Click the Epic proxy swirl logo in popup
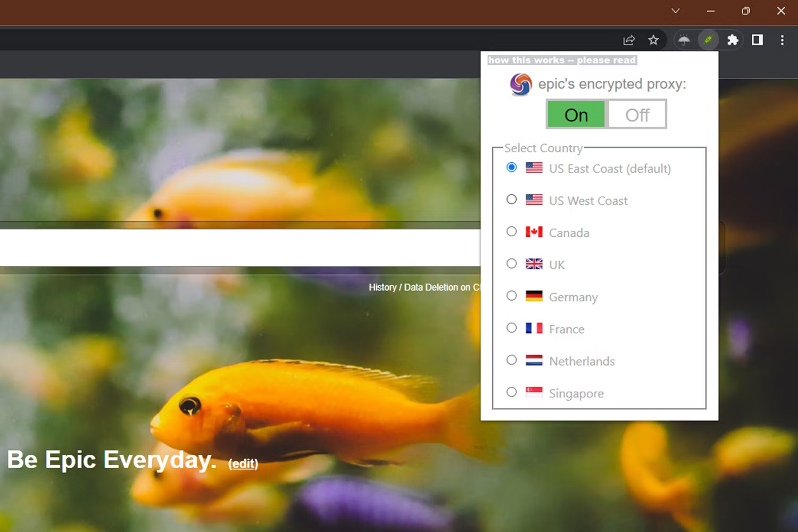Screen dimensions: 798x532 click(520, 84)
